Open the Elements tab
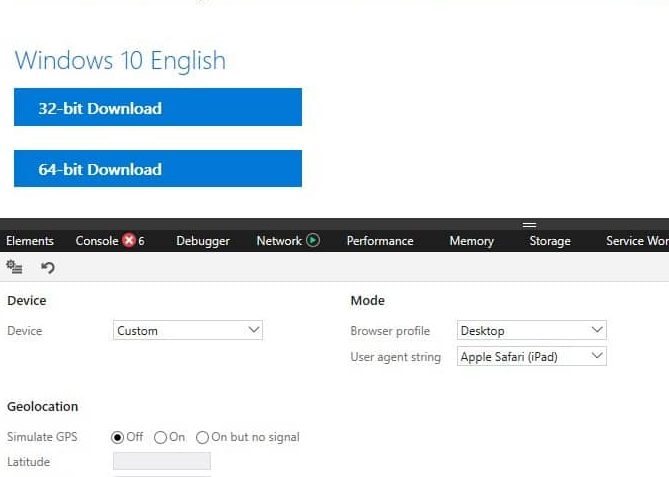This screenshot has width=669, height=477. point(30,241)
